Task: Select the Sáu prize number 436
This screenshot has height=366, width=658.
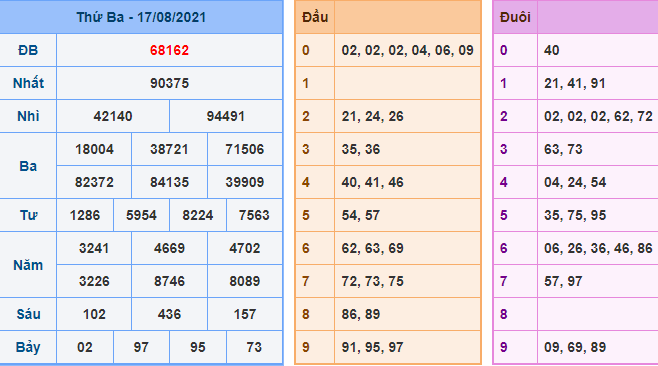Action: [x=170, y=314]
